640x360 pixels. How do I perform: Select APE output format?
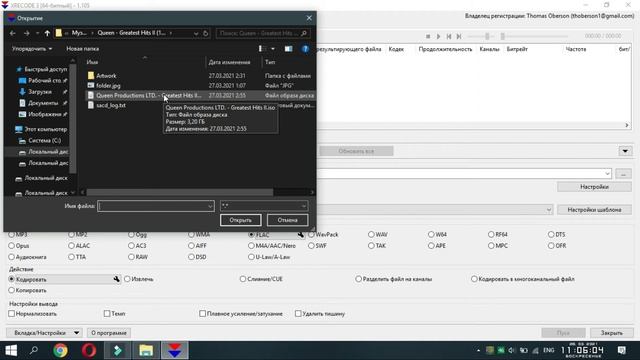pyautogui.click(x=437, y=246)
